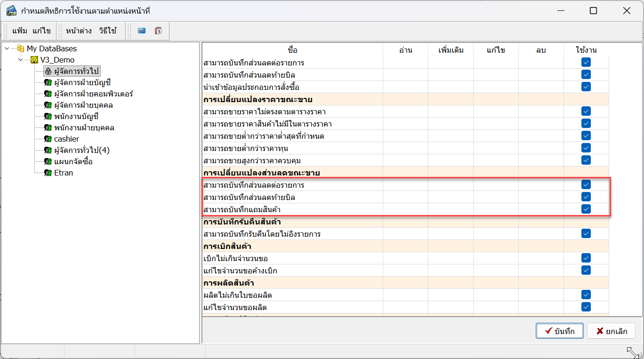
Task: Click the role icon beside พนักงานฝ่ายบุคคล
Action: click(x=48, y=128)
